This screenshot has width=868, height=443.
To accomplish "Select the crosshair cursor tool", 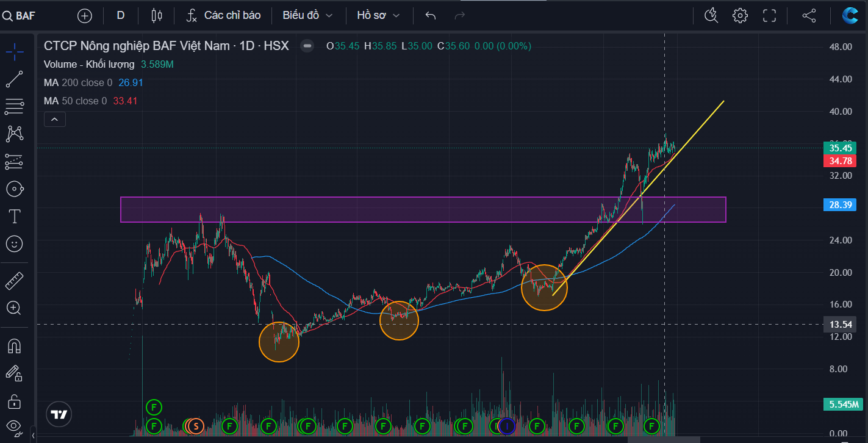I will coord(15,52).
